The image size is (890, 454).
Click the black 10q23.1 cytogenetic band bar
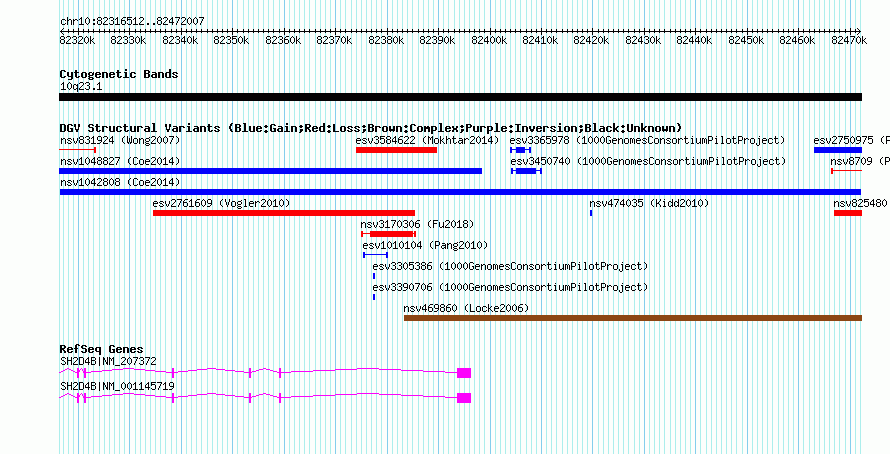[460, 97]
